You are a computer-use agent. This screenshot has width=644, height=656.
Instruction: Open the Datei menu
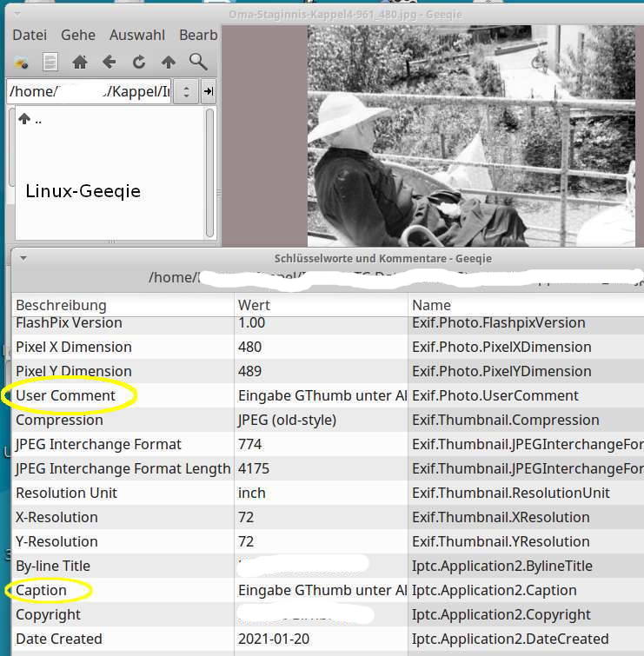[x=30, y=36]
